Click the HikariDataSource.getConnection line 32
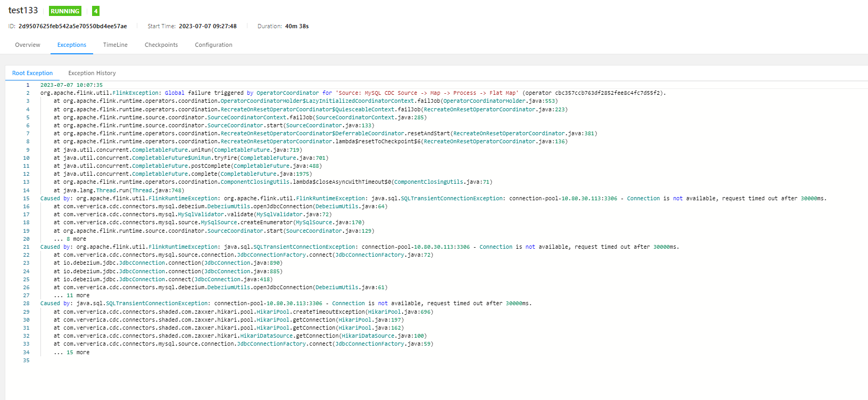 (x=241, y=336)
